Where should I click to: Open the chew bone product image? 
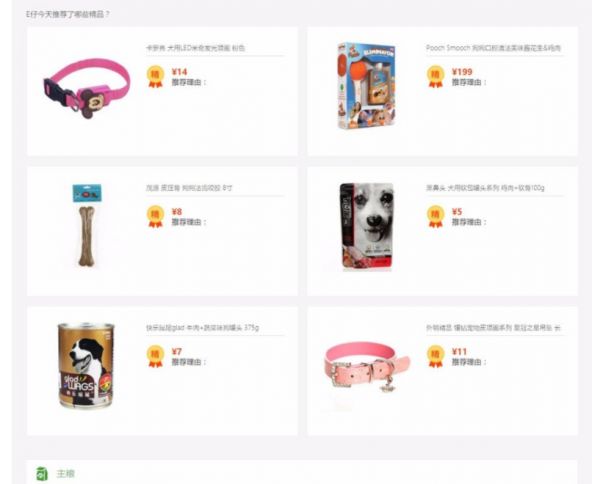87,225
